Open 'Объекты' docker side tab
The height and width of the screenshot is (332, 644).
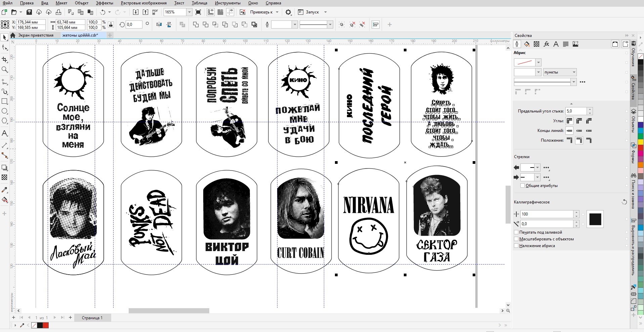[634, 122]
